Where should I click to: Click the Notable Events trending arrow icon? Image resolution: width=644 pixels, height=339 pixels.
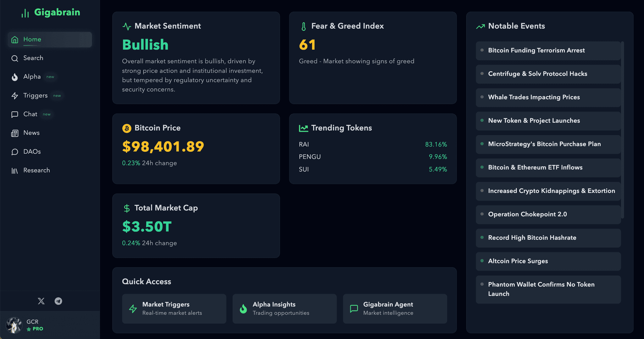pos(480,26)
